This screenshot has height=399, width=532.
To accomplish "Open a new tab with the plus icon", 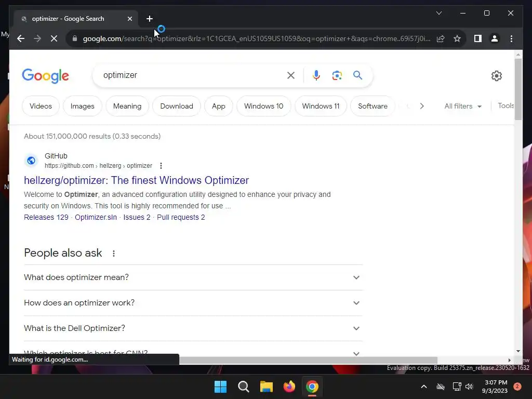I will (x=150, y=19).
